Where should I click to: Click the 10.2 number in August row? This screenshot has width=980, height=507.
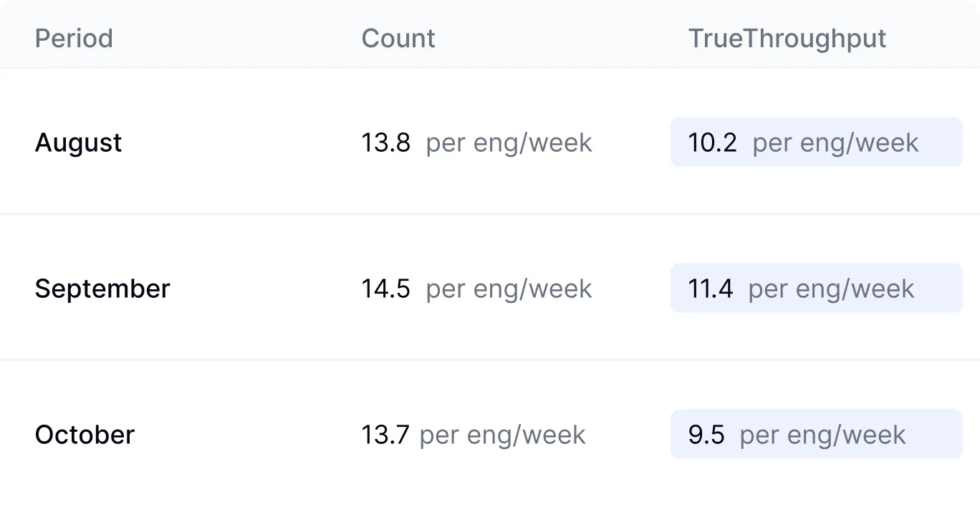click(713, 143)
